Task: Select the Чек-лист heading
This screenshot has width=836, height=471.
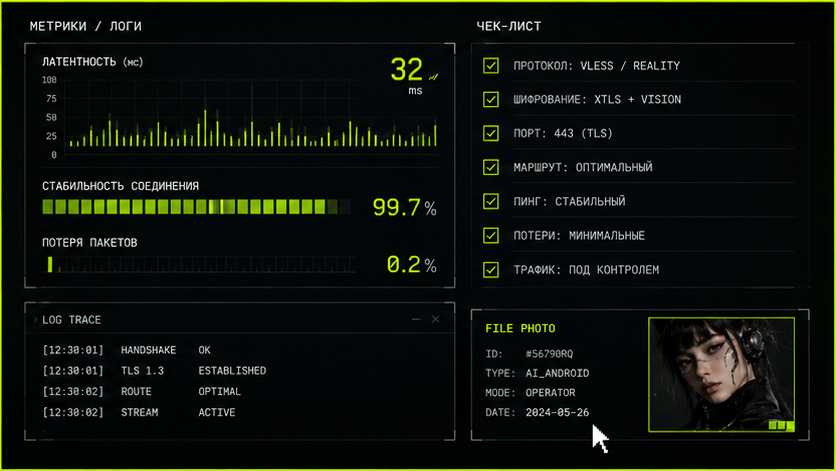Action: (x=509, y=26)
